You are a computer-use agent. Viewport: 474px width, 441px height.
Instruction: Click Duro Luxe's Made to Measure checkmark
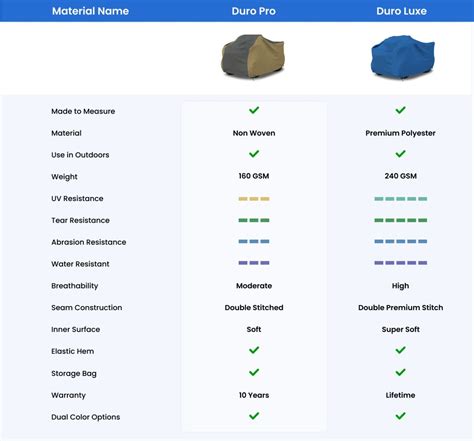pyautogui.click(x=400, y=110)
